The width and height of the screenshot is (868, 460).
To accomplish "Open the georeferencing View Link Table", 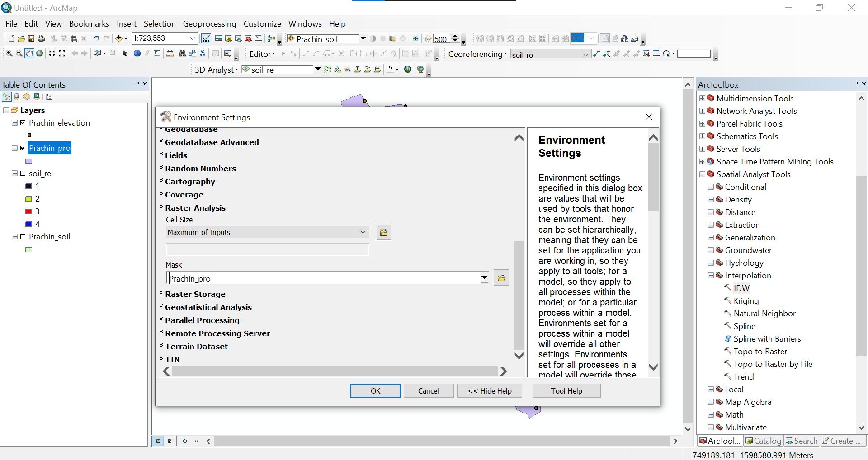I will tap(656, 53).
